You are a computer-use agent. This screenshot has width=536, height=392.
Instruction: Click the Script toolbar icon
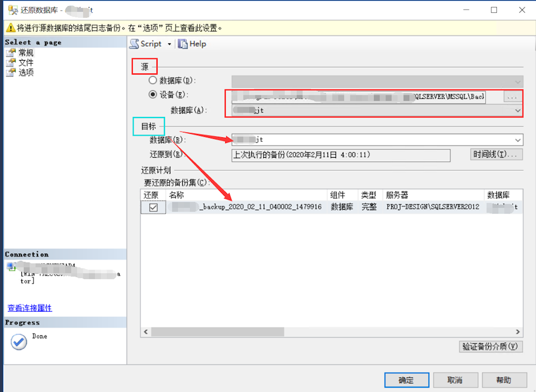135,44
